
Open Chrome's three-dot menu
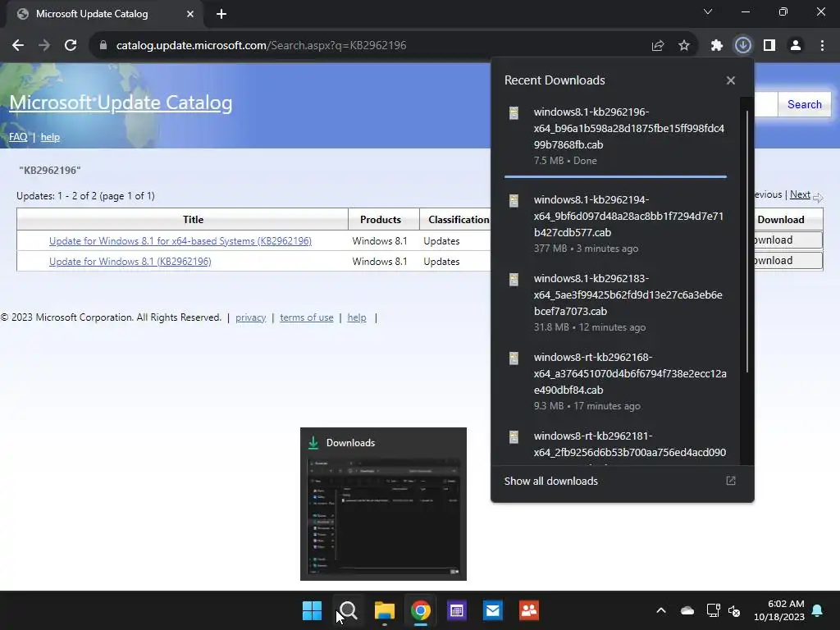tap(822, 46)
